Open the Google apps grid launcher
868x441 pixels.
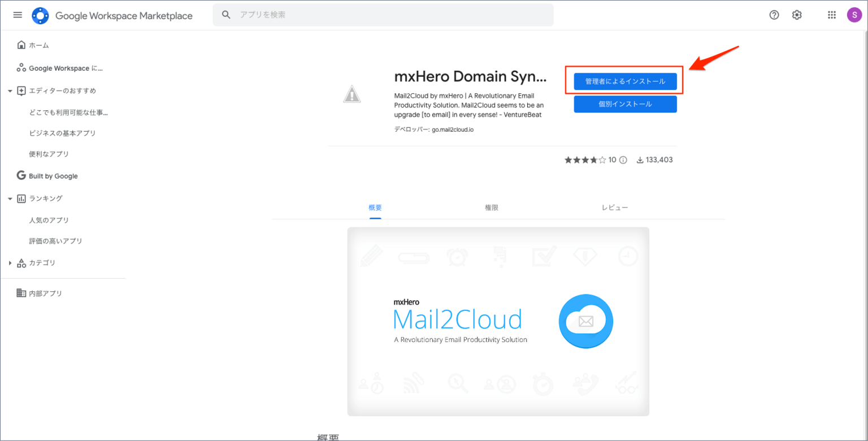[831, 15]
